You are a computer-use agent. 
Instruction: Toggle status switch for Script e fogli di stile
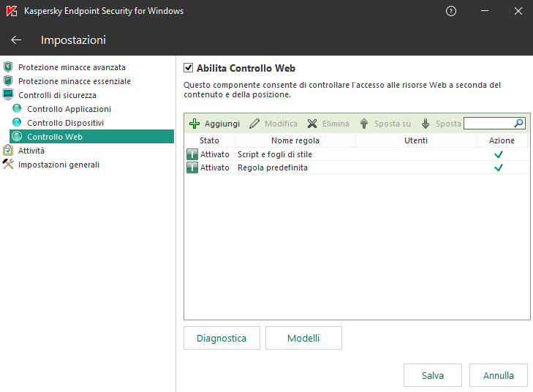click(192, 154)
